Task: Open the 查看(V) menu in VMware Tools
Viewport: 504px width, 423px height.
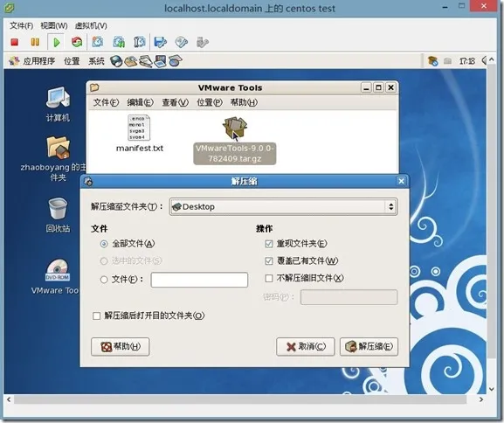Action: pos(175,102)
